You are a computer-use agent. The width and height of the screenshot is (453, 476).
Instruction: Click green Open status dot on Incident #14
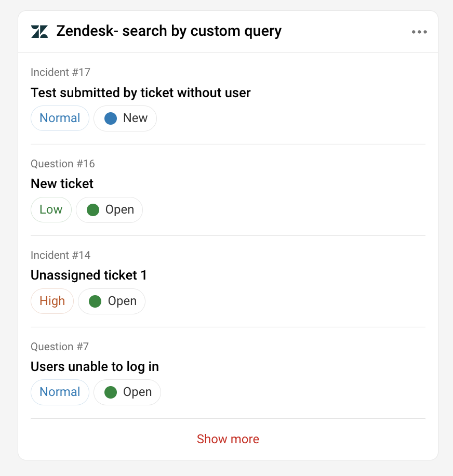[x=95, y=301]
